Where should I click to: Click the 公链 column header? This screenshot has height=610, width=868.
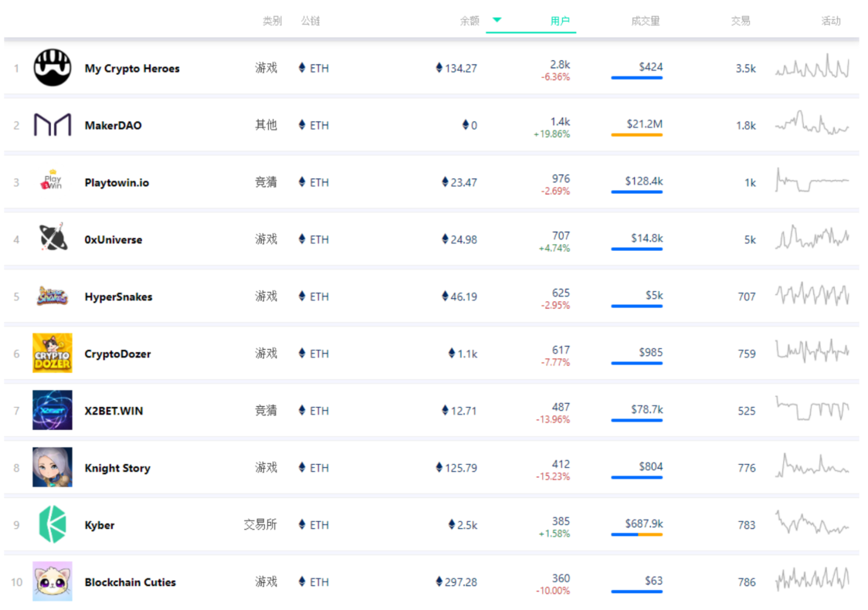point(310,21)
